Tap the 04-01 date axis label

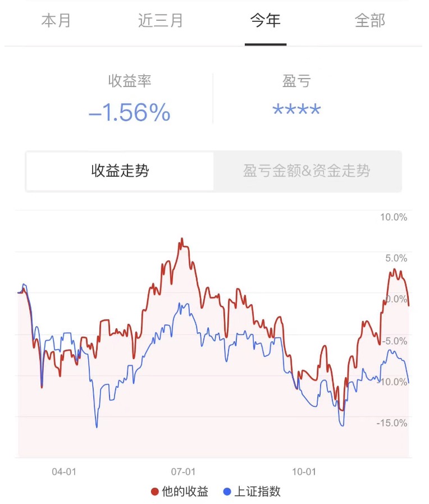tap(63, 472)
